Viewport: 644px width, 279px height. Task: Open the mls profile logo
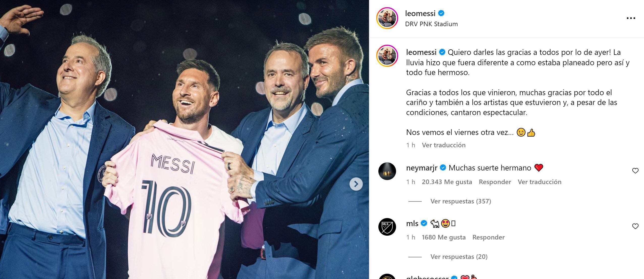pyautogui.click(x=387, y=227)
